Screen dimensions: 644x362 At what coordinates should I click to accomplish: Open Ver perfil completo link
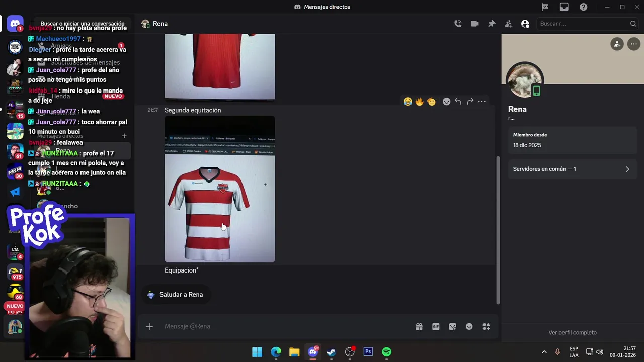pos(573,332)
